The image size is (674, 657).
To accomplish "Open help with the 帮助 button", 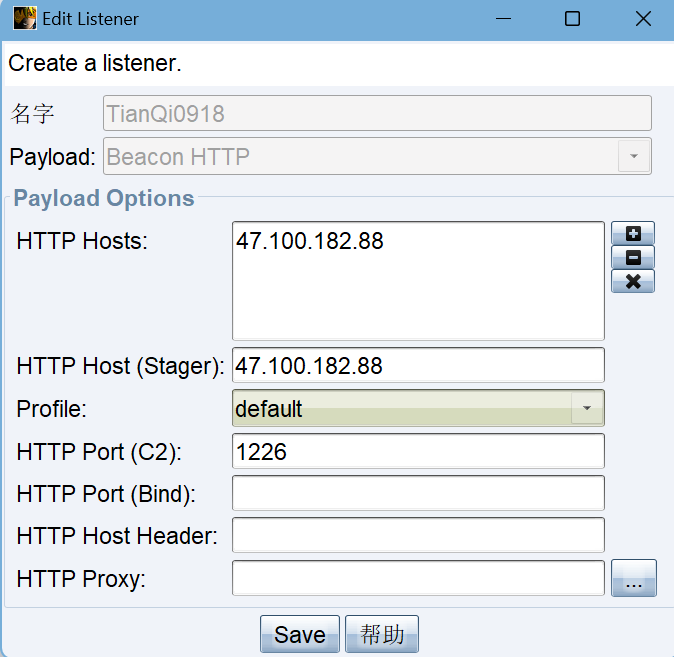I will 382,634.
